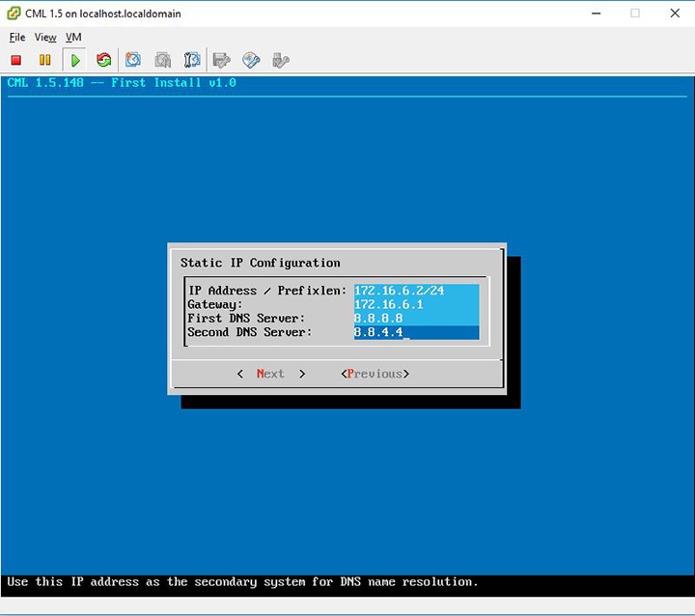
Task: Open the VM menu
Action: 73,38
